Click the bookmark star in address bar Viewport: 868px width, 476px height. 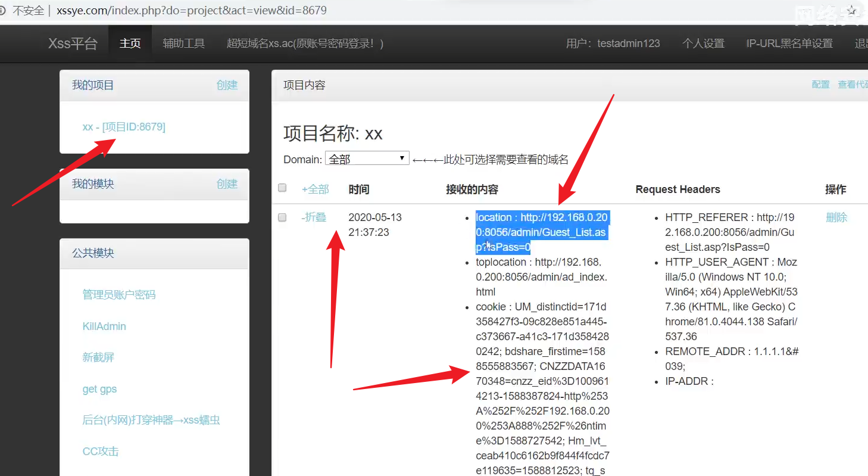tap(852, 11)
